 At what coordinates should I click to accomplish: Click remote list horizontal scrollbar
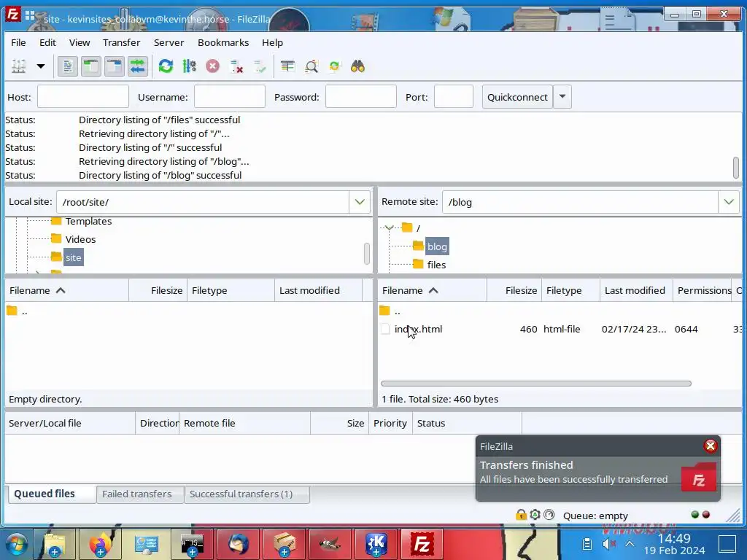click(536, 384)
